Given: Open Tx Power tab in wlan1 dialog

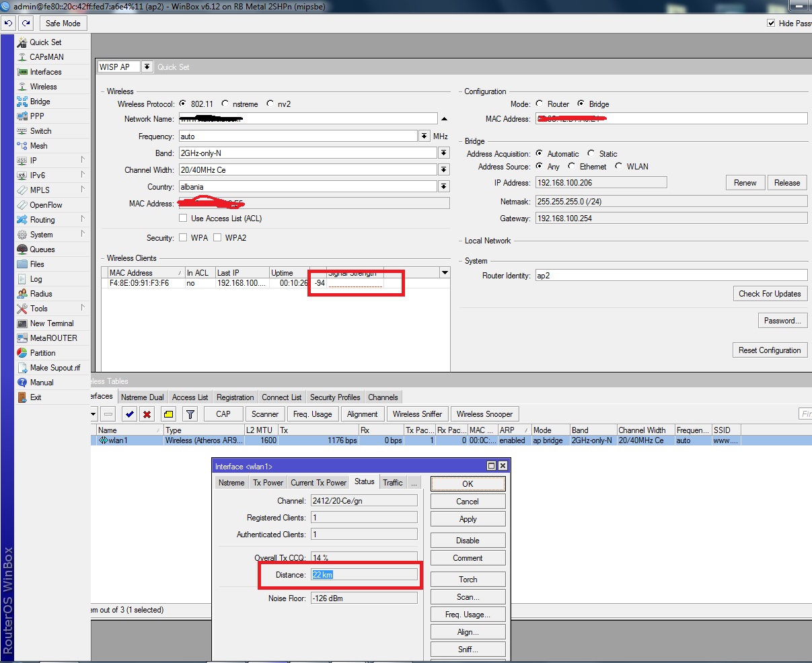Looking at the screenshot, I should [x=268, y=483].
